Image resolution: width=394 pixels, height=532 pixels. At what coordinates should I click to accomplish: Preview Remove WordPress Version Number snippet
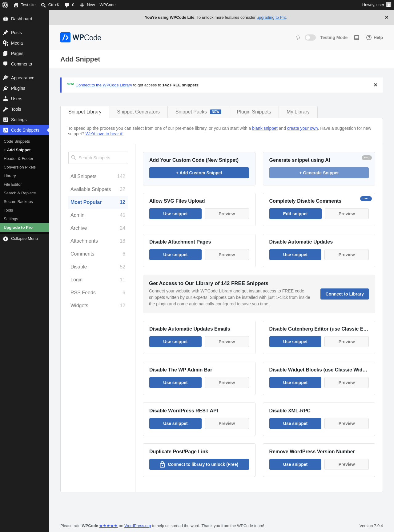click(347, 464)
